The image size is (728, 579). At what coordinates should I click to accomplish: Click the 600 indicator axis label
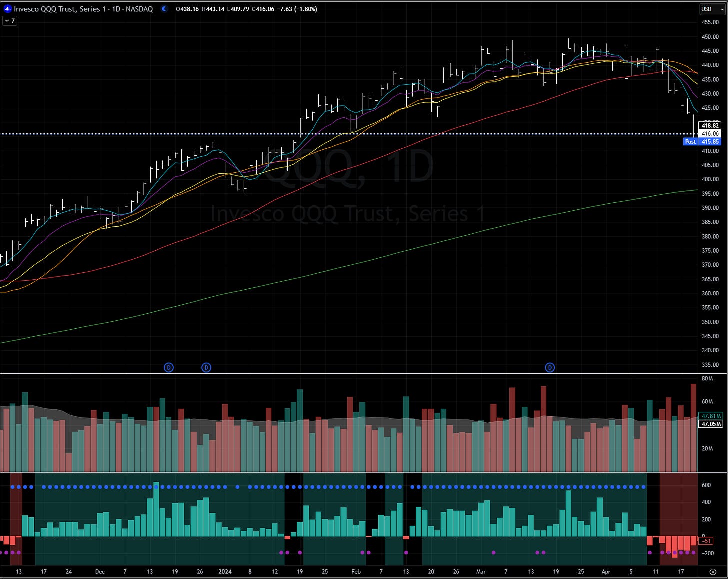[x=706, y=485]
